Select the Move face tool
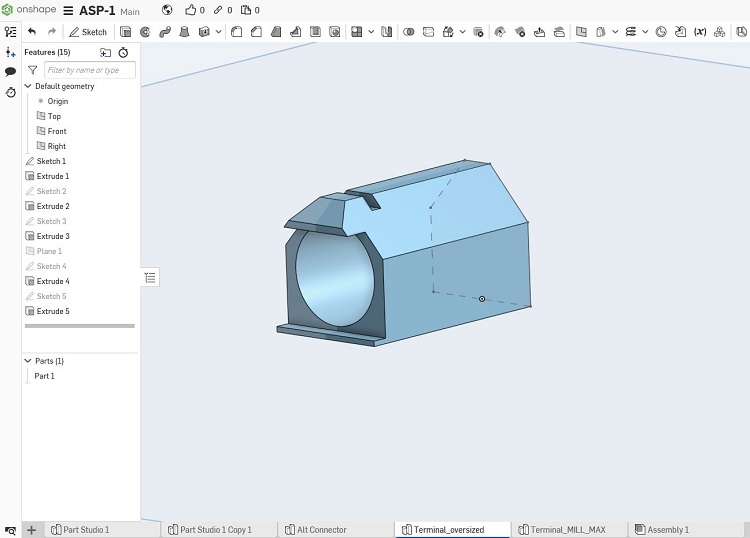 540,32
